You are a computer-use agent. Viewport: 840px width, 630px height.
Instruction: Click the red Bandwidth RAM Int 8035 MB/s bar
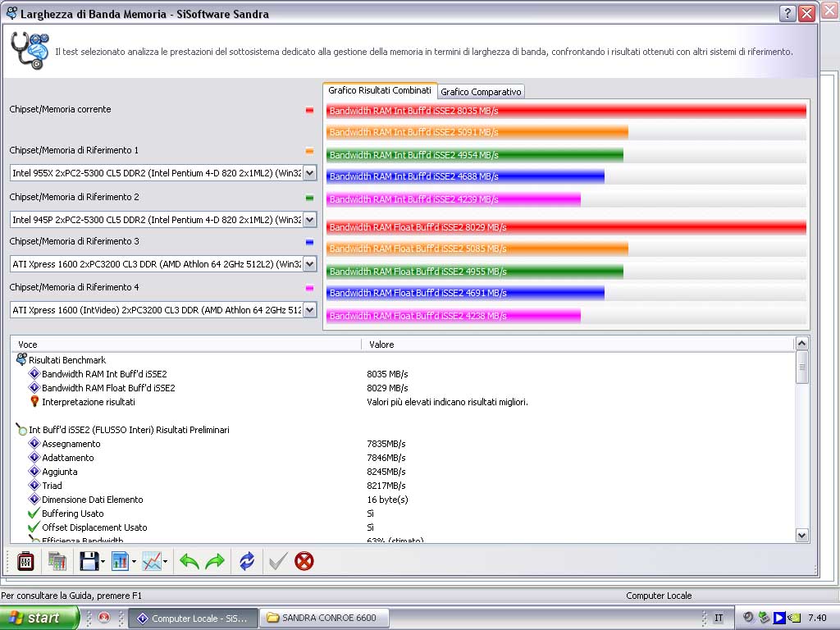click(x=566, y=111)
